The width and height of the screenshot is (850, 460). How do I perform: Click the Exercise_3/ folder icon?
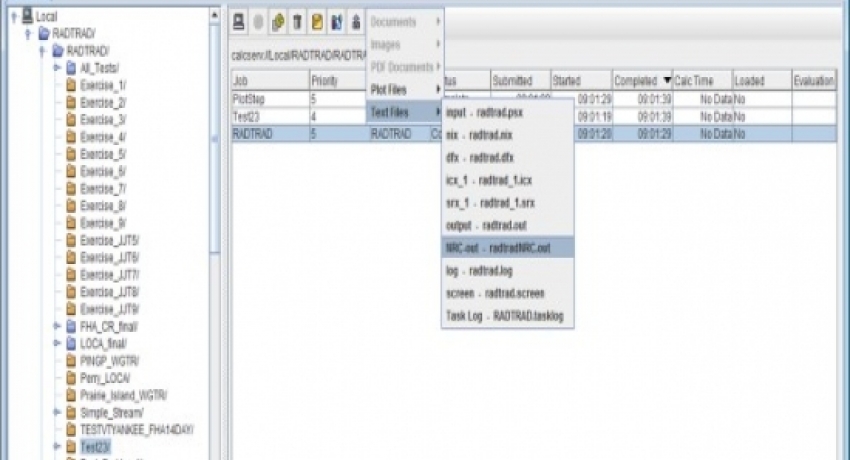pos(71,120)
